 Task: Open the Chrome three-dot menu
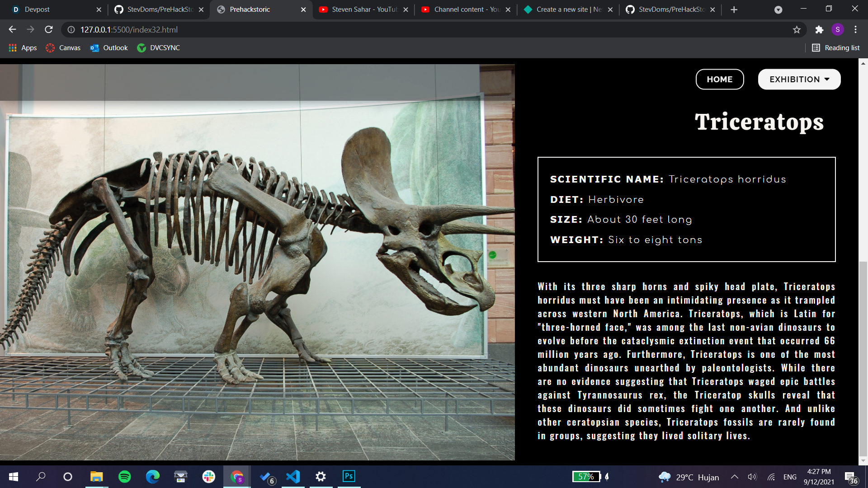pyautogui.click(x=855, y=29)
